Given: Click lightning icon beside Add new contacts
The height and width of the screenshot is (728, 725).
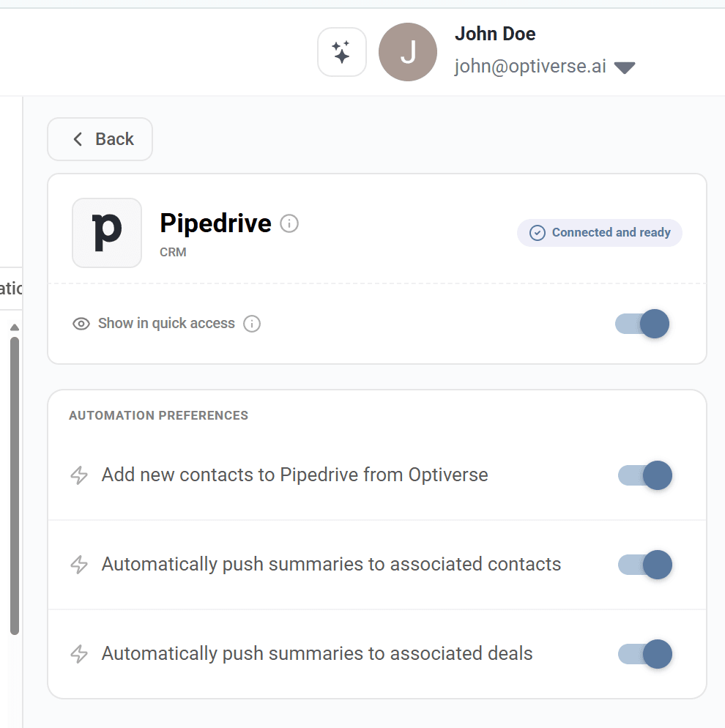Looking at the screenshot, I should click(x=79, y=475).
